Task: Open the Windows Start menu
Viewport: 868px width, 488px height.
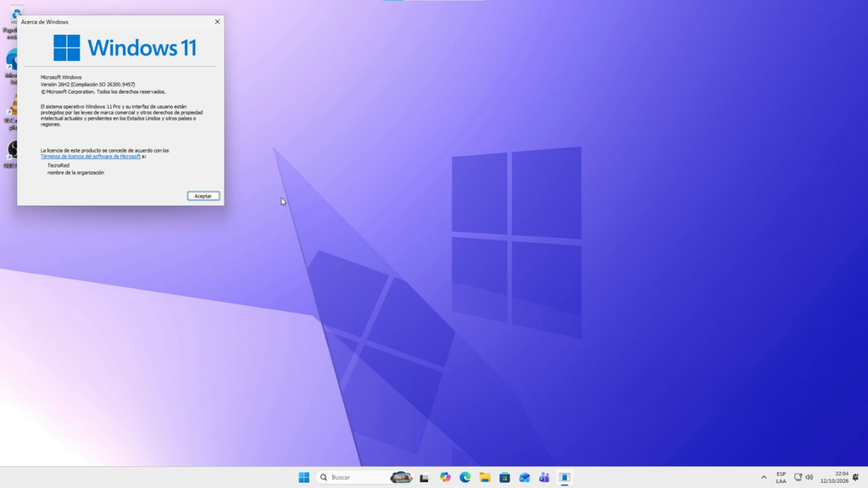Action: pyautogui.click(x=304, y=477)
